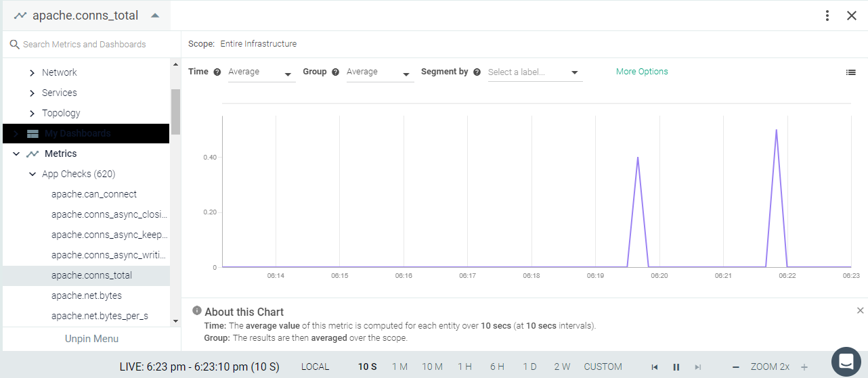This screenshot has width=868, height=378.
Task: Zoom in with the plus button
Action: tap(804, 367)
